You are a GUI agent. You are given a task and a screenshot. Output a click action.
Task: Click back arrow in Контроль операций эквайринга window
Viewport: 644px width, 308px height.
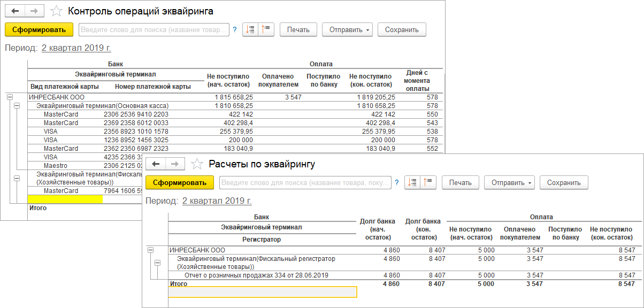click(x=16, y=11)
